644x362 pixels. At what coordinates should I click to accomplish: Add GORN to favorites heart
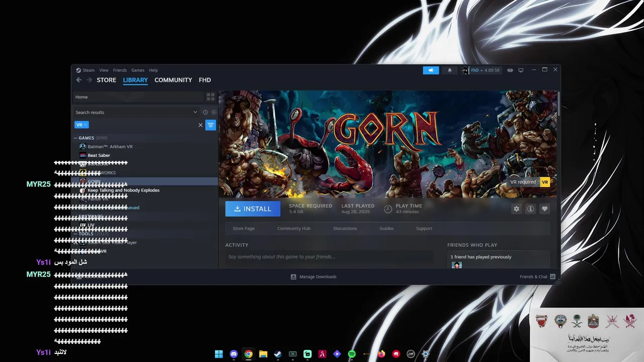(544, 209)
